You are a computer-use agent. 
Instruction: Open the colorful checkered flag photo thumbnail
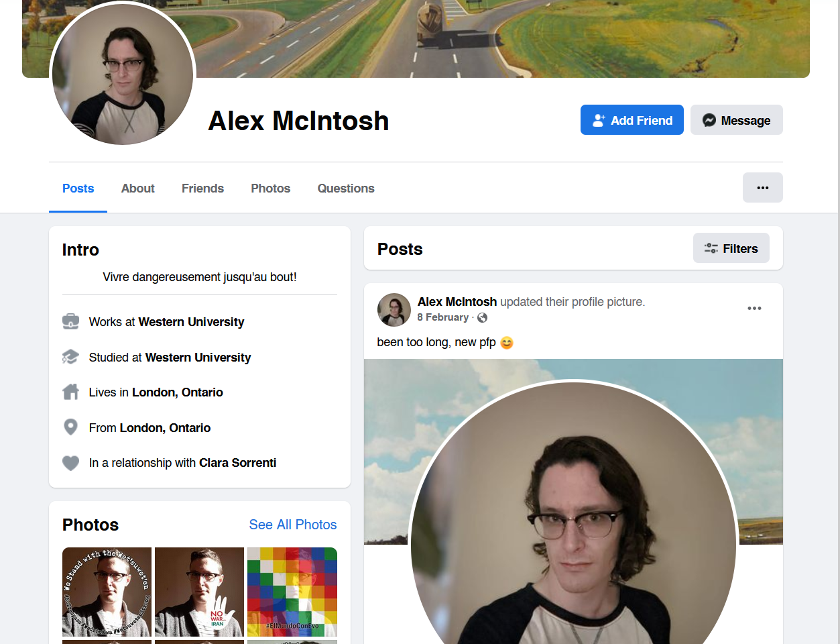(292, 592)
